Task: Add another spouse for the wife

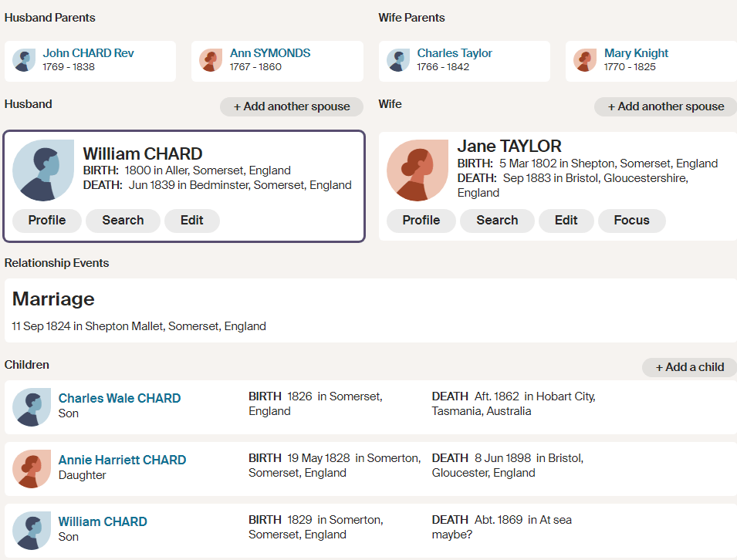Action: 665,106
